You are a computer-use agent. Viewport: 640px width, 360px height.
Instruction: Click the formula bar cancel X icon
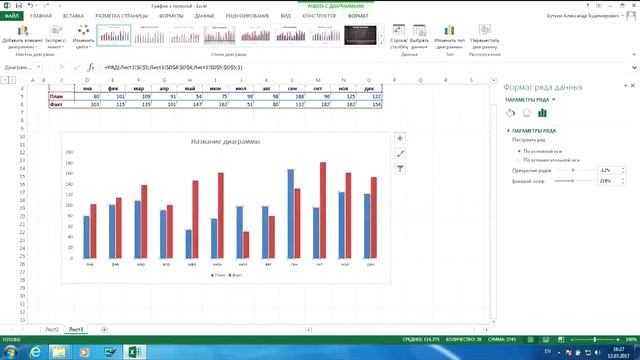pos(61,67)
